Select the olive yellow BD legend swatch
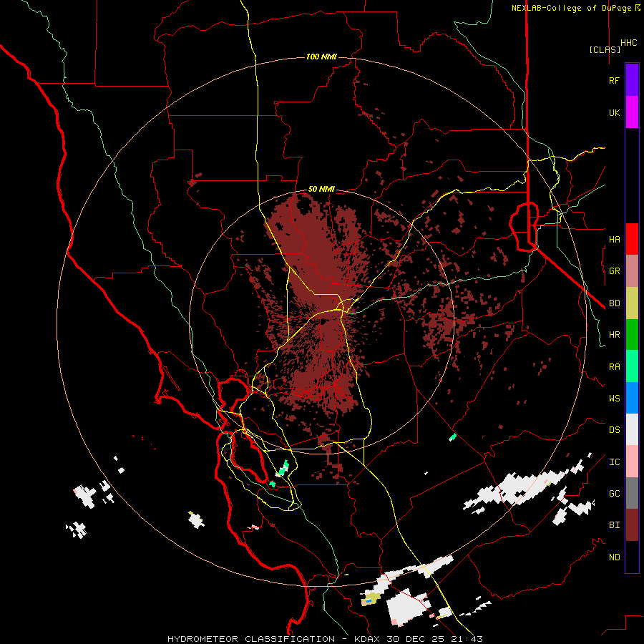The image size is (644, 644). (632, 303)
